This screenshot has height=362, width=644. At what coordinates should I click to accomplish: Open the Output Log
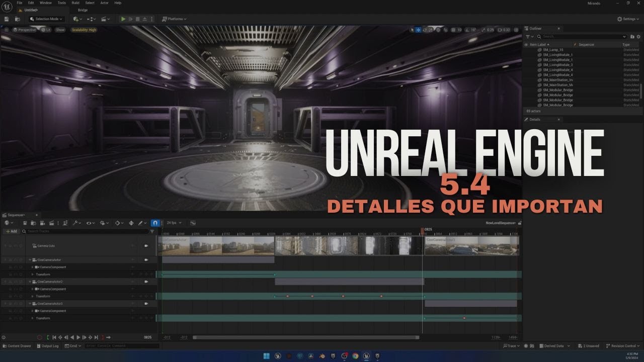point(47,346)
